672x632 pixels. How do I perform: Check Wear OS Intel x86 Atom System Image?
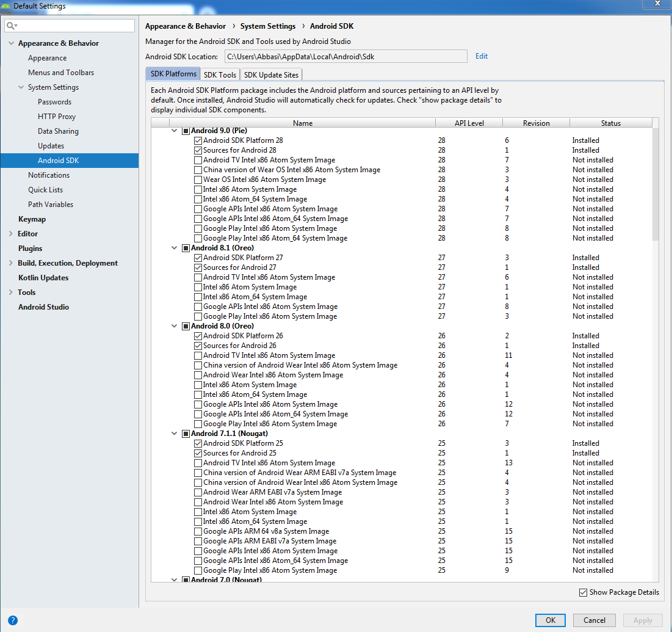coord(198,180)
